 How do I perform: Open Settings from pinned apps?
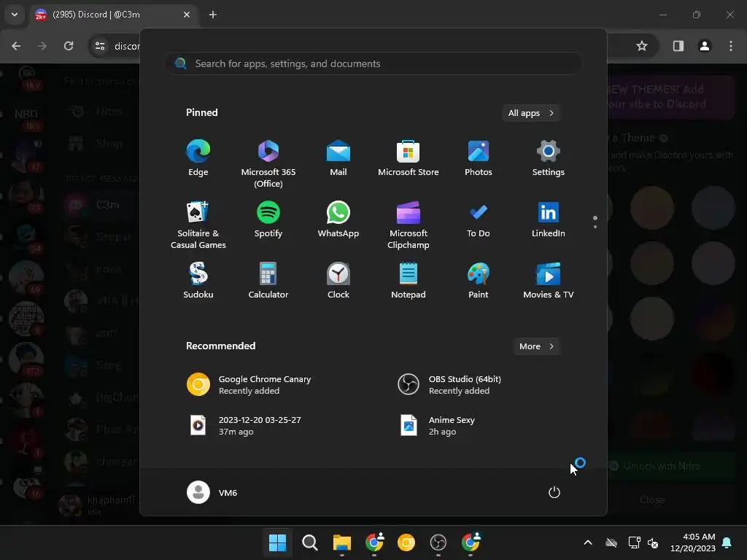[x=549, y=158]
